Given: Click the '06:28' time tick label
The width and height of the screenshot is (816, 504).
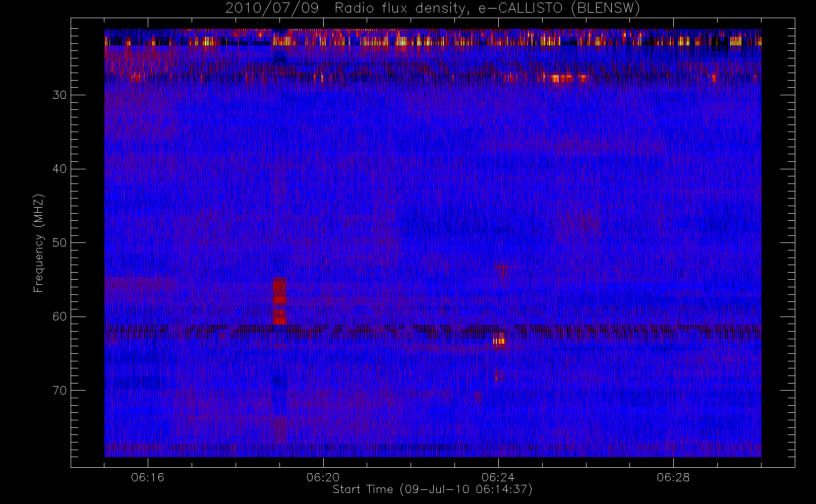Looking at the screenshot, I should (673, 477).
